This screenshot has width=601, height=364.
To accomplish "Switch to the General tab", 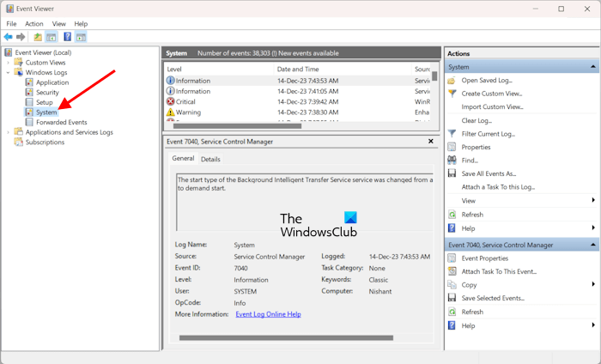I will point(183,158).
